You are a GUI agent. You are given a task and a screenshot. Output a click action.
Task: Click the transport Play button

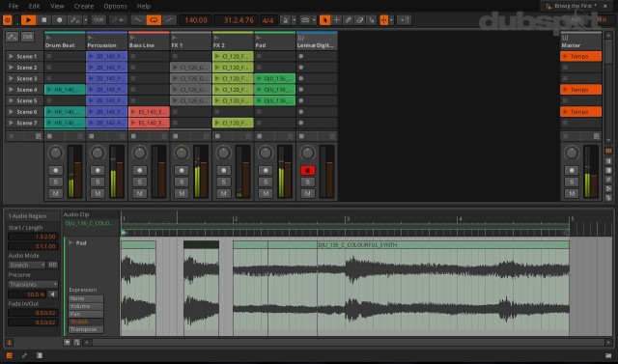click(28, 19)
